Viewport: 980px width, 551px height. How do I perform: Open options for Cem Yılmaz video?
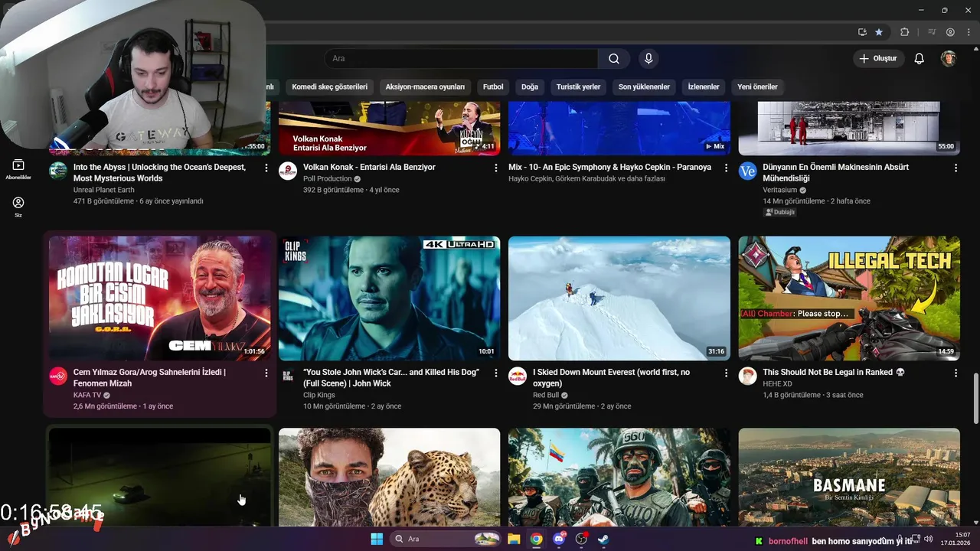pyautogui.click(x=266, y=373)
